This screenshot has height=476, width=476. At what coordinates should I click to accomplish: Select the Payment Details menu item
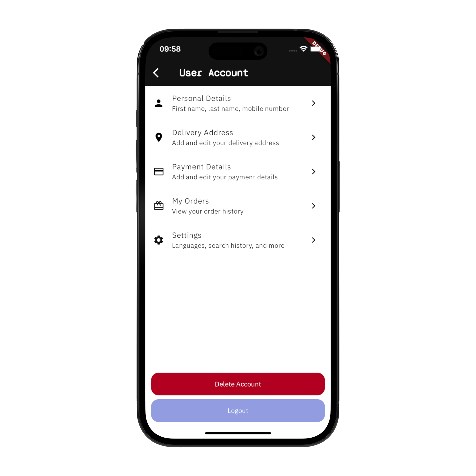pos(238,171)
